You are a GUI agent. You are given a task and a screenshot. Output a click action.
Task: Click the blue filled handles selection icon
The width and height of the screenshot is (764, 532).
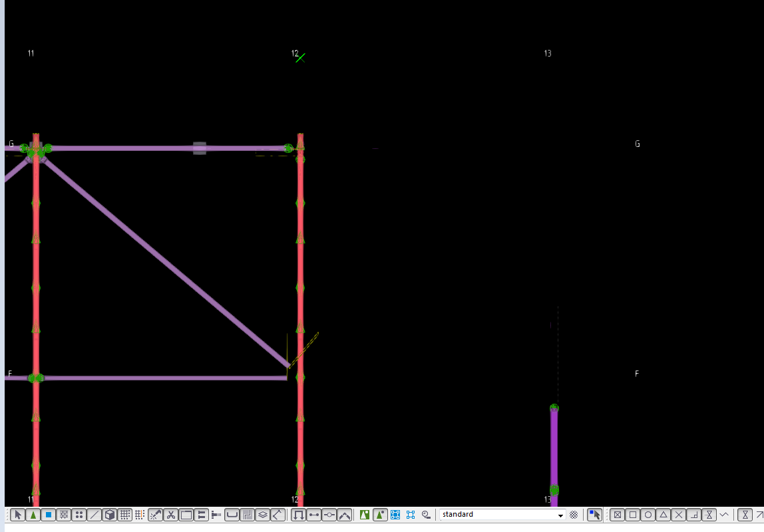click(x=395, y=515)
